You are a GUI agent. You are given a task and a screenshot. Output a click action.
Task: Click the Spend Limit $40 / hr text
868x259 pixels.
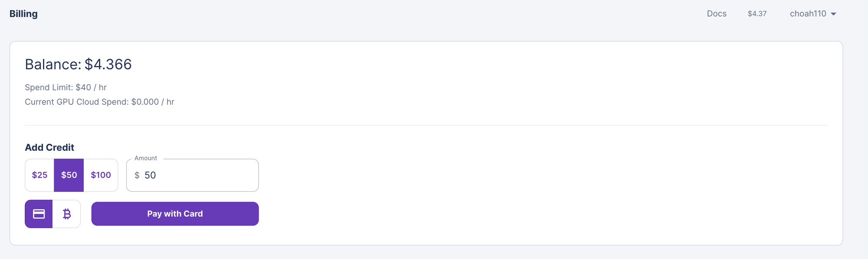click(66, 87)
